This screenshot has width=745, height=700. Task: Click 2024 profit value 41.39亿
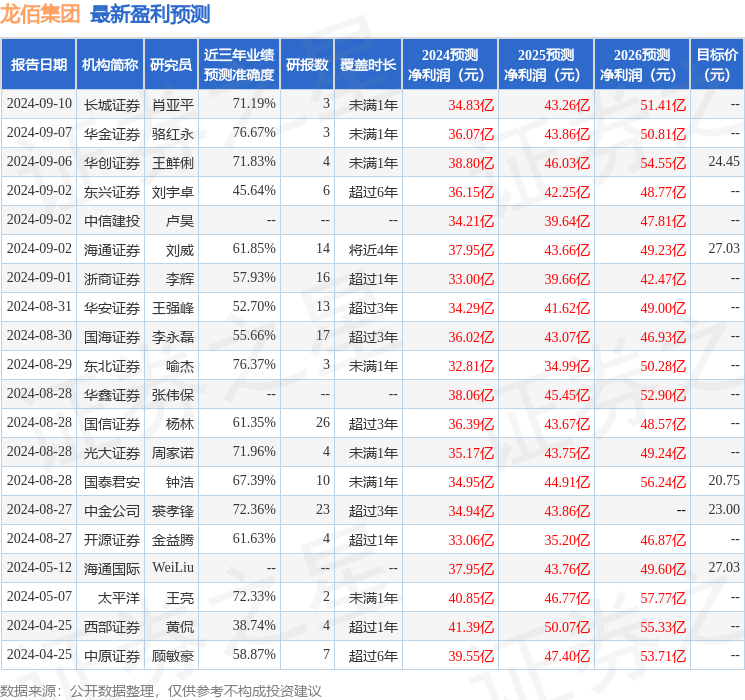tap(471, 627)
